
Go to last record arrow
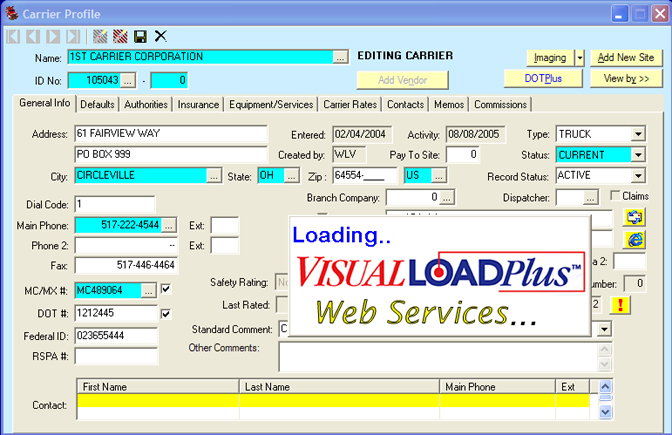pos(73,37)
